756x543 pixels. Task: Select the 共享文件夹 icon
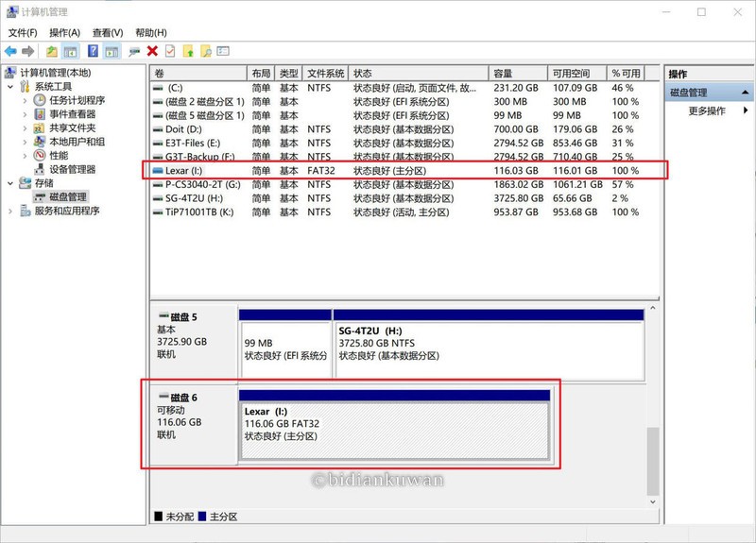coord(40,128)
